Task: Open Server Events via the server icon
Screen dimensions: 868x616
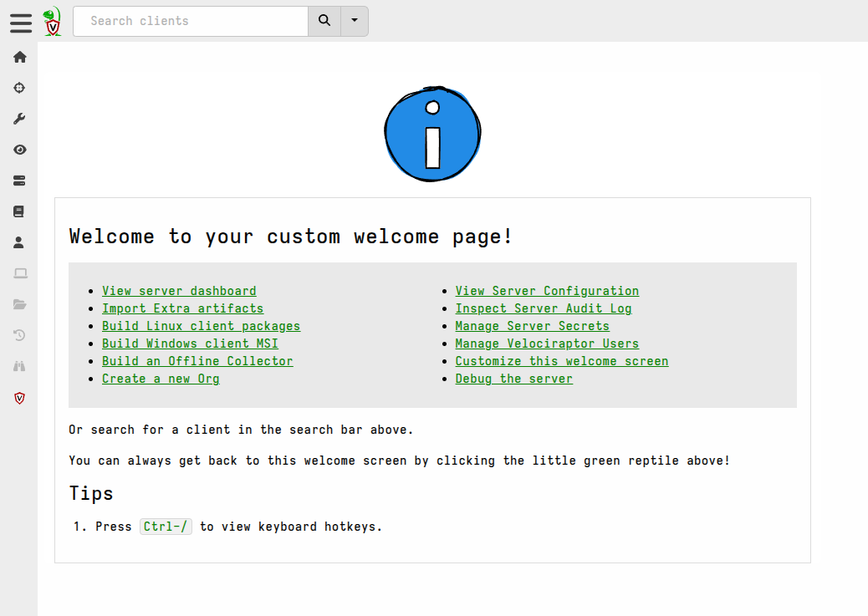Action: pos(19,181)
